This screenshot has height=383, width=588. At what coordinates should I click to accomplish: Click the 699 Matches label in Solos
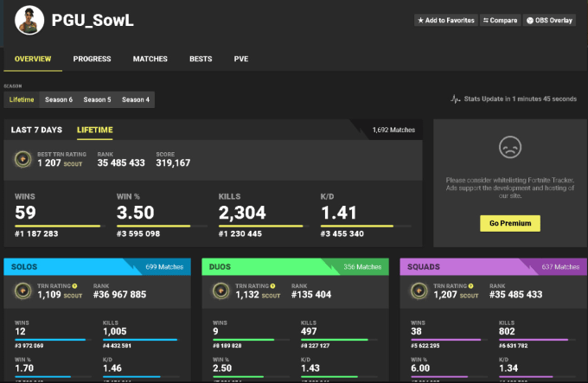(164, 267)
